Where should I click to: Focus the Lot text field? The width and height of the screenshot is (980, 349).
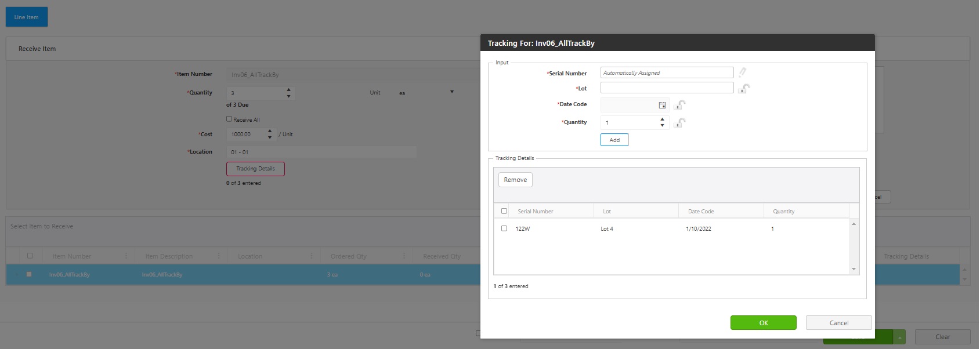pyautogui.click(x=667, y=88)
